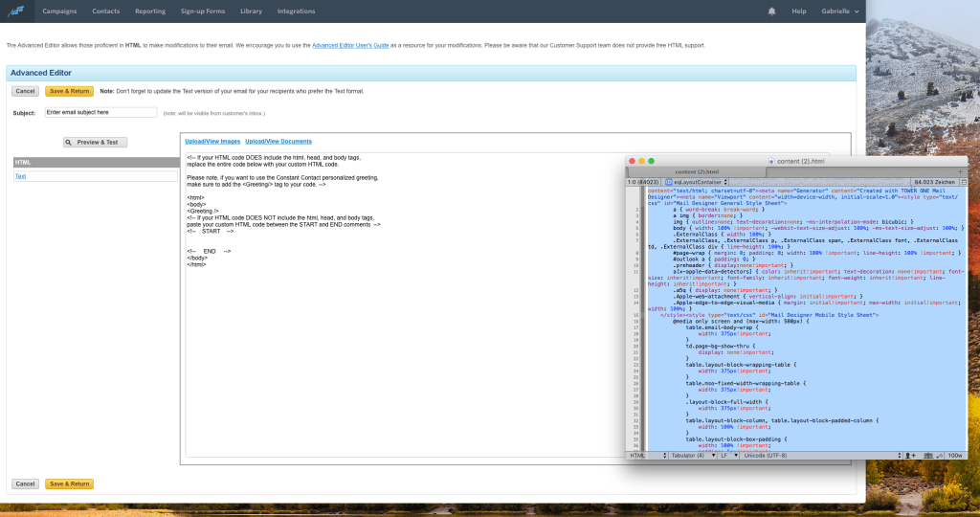
Task: Click the top Cancel button
Action: point(25,91)
